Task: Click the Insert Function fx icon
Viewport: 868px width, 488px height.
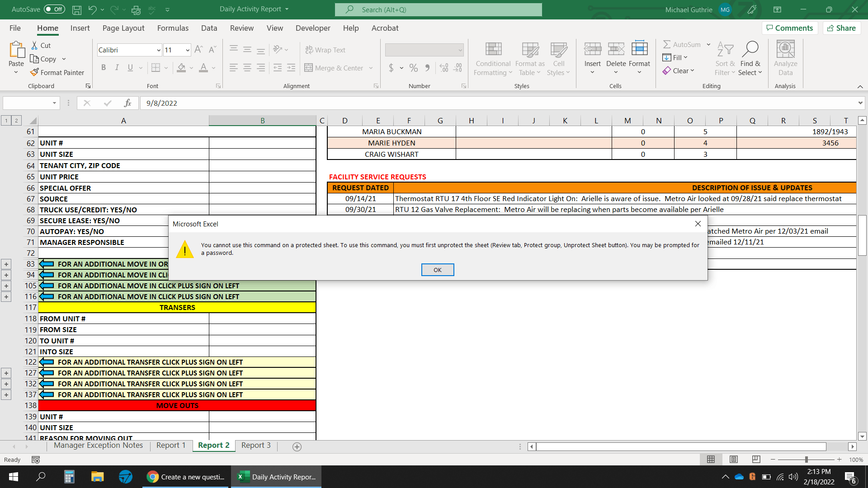Action: [x=127, y=103]
